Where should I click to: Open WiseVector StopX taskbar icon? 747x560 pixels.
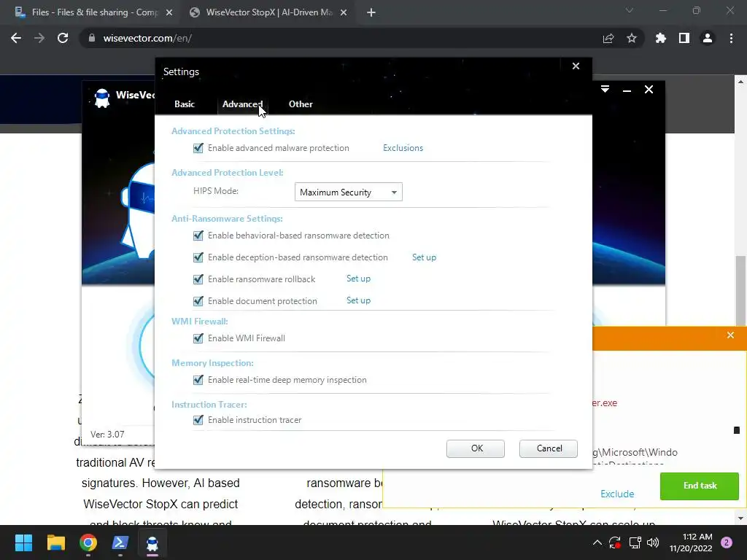coord(152,542)
